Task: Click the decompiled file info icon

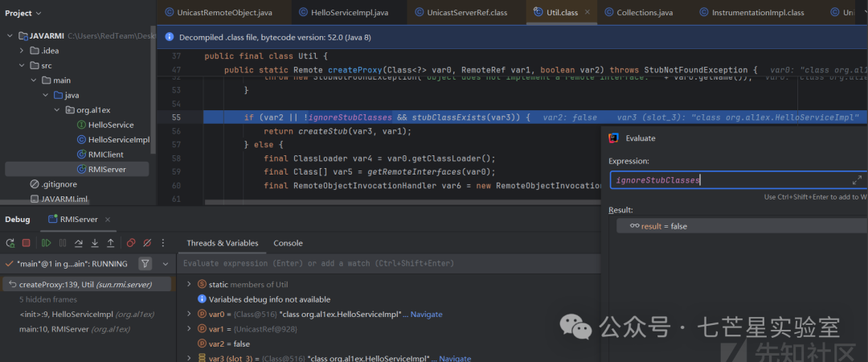Action: point(169,37)
